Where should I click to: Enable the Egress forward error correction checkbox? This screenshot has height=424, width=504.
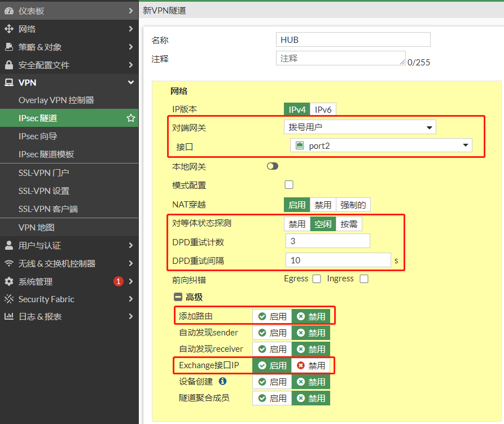tap(317, 279)
